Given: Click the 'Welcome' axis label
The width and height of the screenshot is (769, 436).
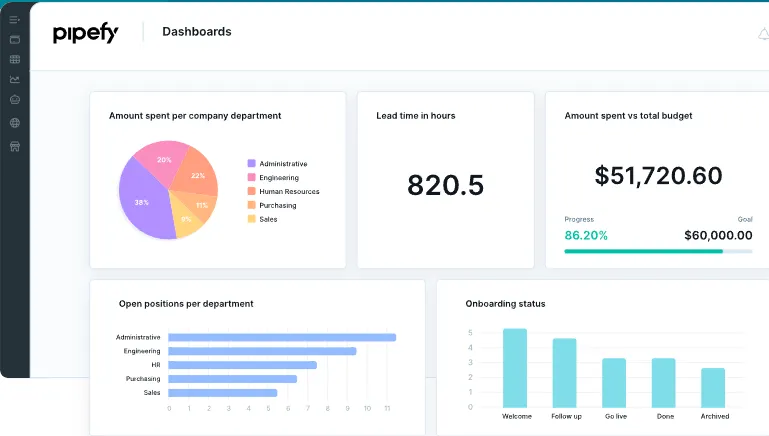Looking at the screenshot, I should [517, 416].
